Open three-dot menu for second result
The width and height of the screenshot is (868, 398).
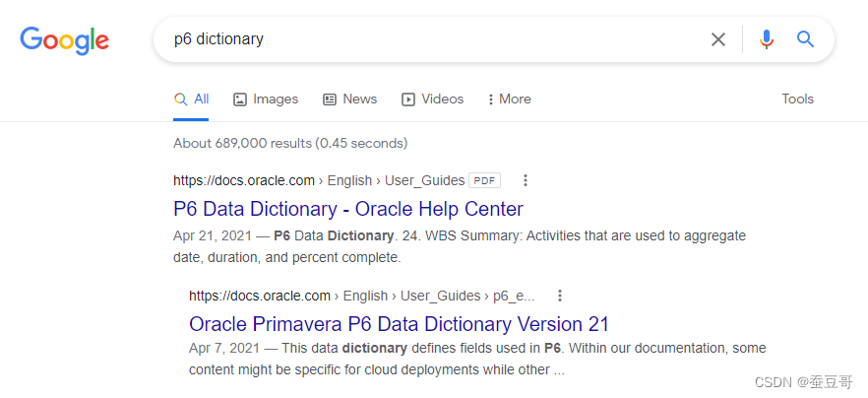tap(560, 296)
